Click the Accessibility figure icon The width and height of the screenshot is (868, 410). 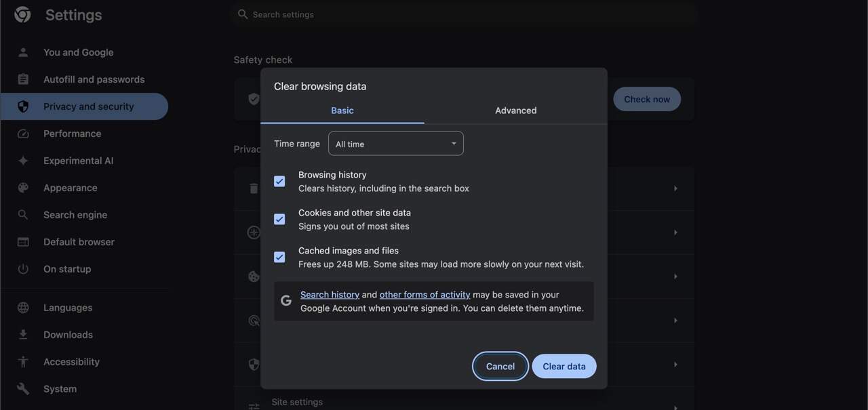click(23, 362)
